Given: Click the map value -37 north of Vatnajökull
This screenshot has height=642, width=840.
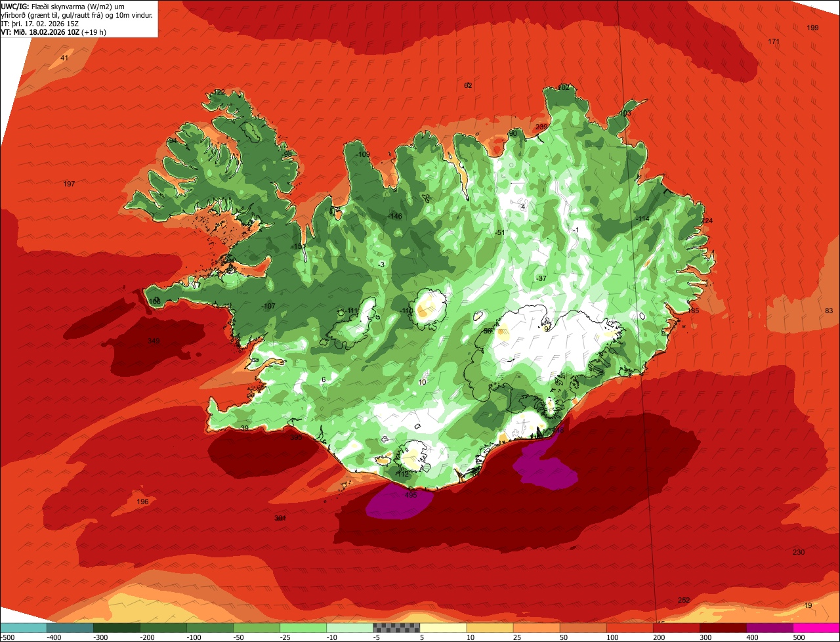Looking at the screenshot, I should [x=541, y=278].
